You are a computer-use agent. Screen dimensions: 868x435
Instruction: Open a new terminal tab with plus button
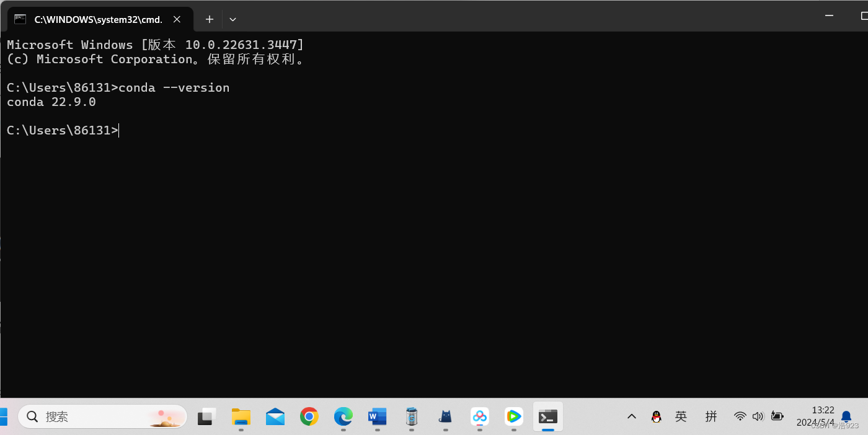tap(209, 19)
